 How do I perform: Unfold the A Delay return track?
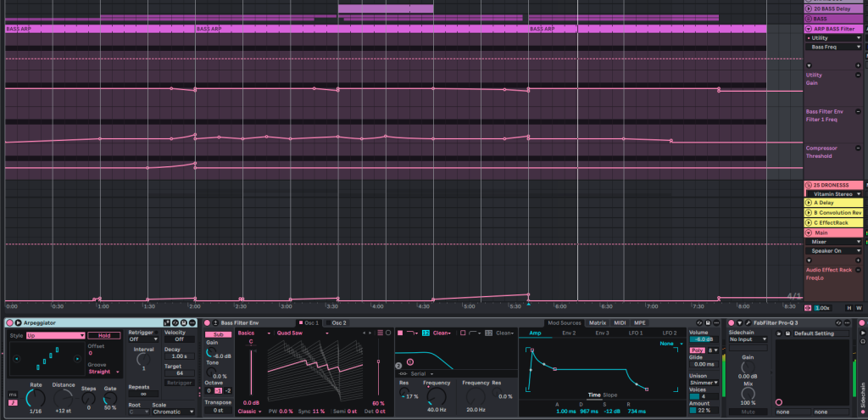point(809,203)
